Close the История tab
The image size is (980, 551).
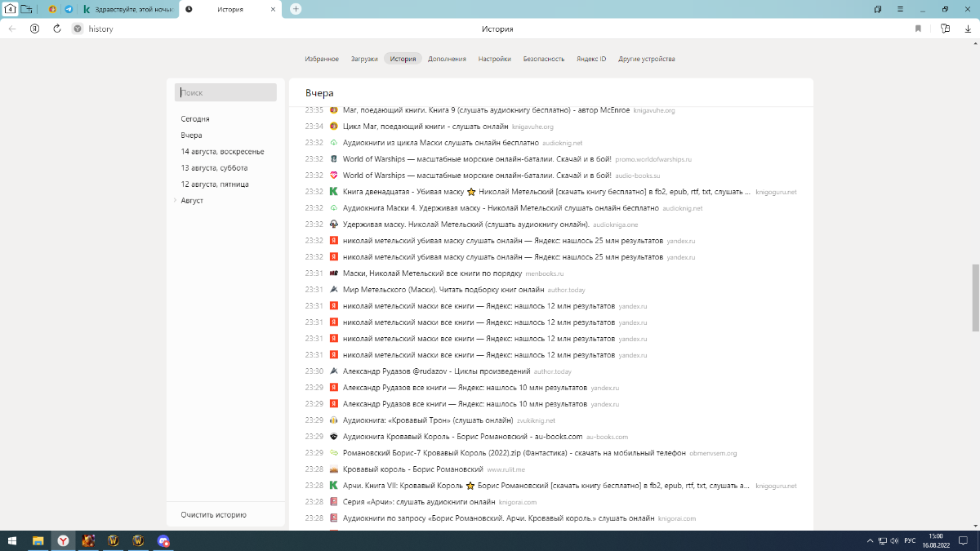point(273,9)
